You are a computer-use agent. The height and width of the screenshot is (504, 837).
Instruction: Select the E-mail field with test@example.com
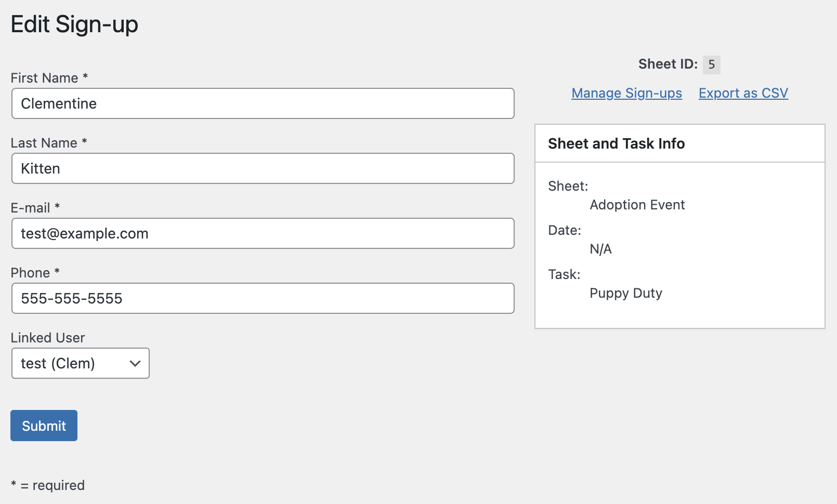point(263,233)
